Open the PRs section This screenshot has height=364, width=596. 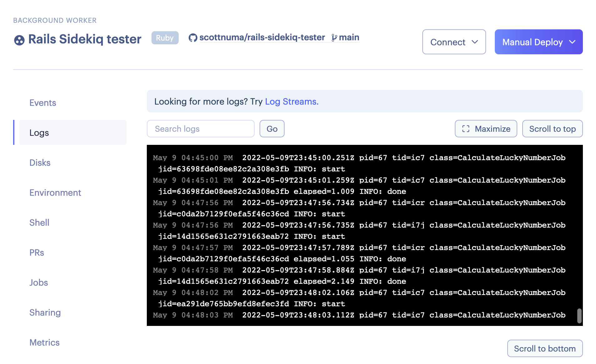point(37,252)
